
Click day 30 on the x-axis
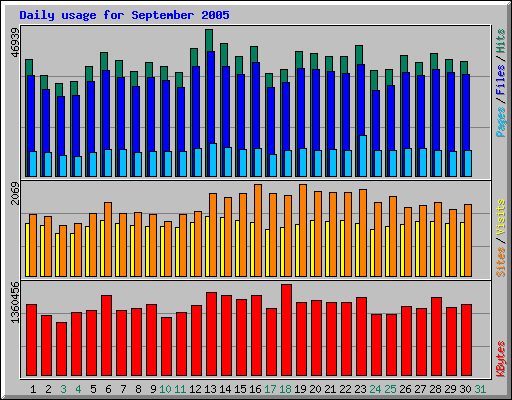[465, 389]
